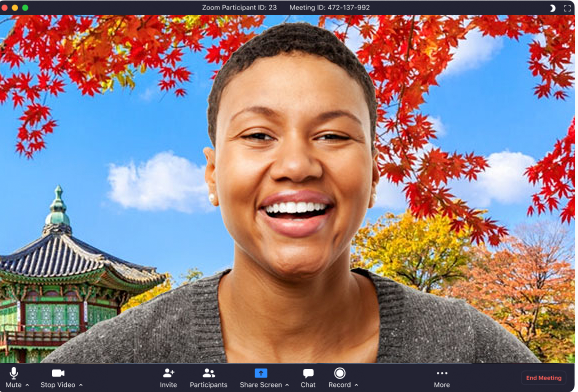Click the Zoom Participant ID text
This screenshot has width=578, height=392.
pyautogui.click(x=239, y=7)
